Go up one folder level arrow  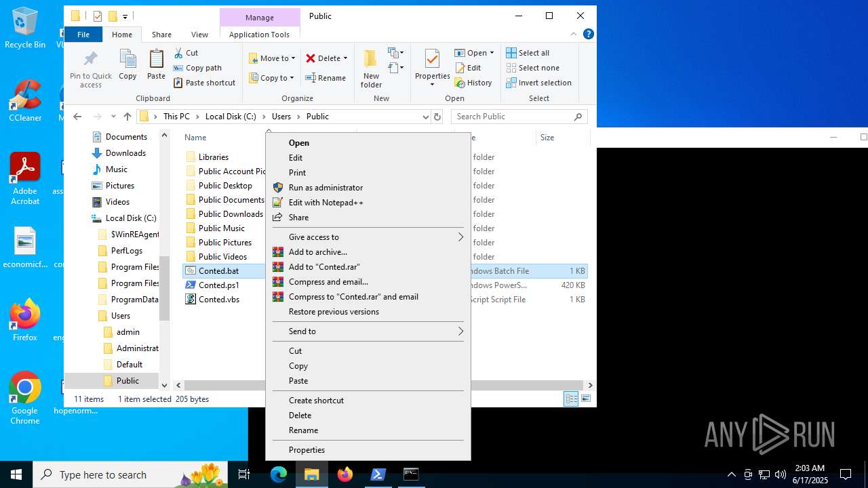click(127, 117)
